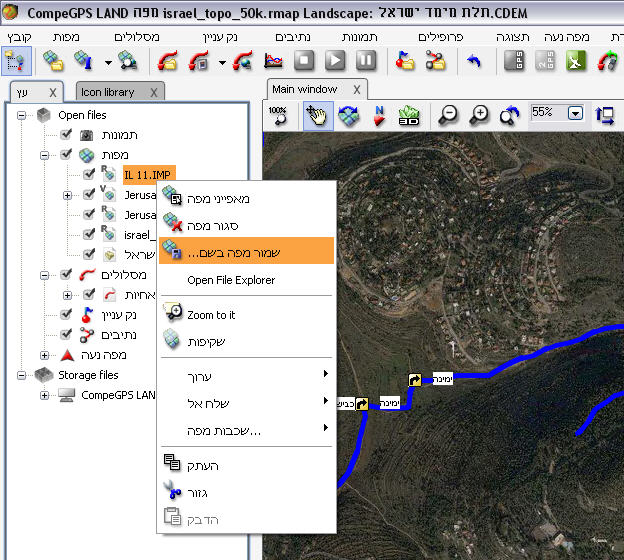
Task: Click the 'ימינה' waypoint label on map
Action: 443,379
